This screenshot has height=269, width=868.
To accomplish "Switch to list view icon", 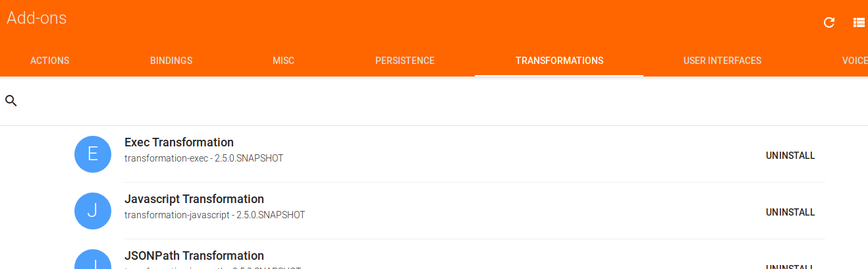I will [859, 22].
